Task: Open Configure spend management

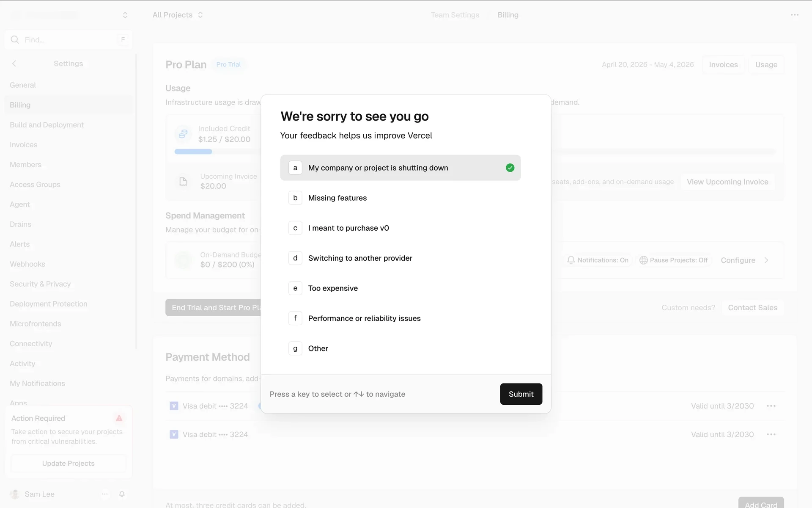Action: click(738, 260)
